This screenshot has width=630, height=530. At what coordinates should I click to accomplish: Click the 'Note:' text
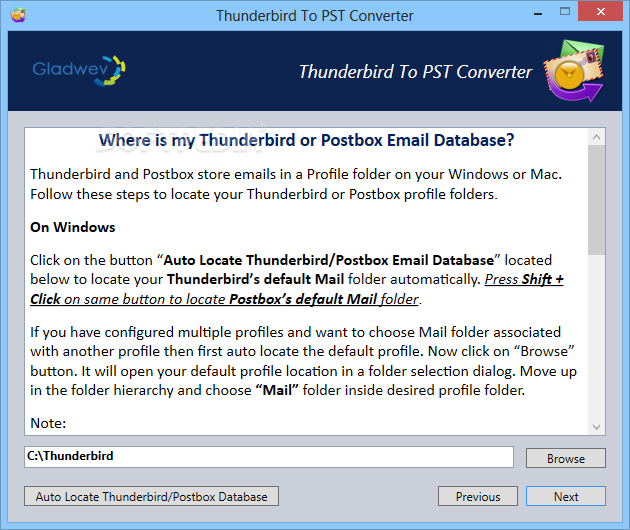tap(48, 423)
